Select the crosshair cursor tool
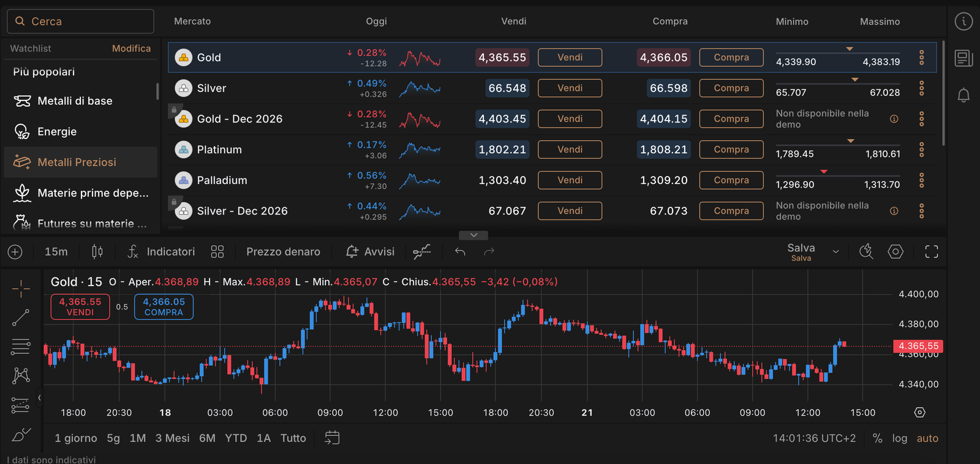Screen dimensions: 980x464 pyautogui.click(x=21, y=288)
